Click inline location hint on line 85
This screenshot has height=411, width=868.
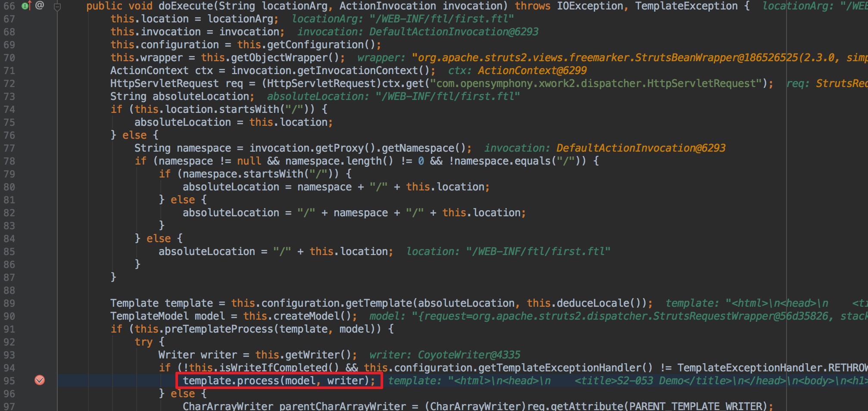[x=509, y=252]
